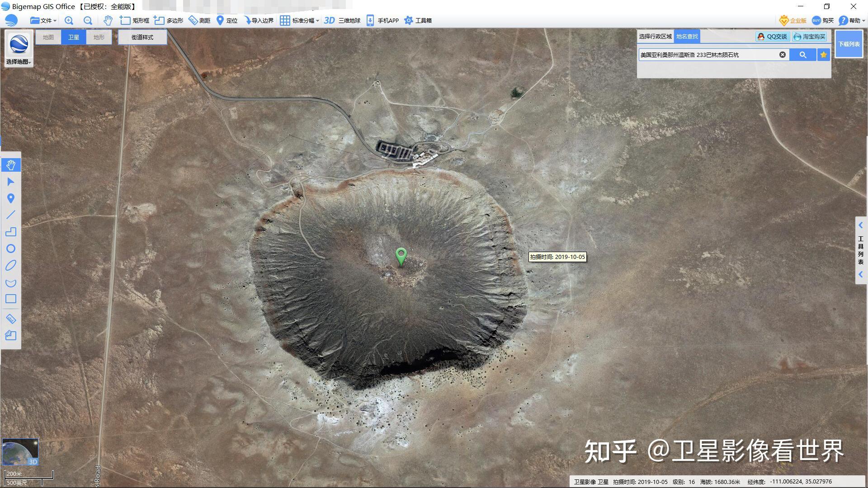Select the ruler measure tool in sidebar

coord(11,319)
